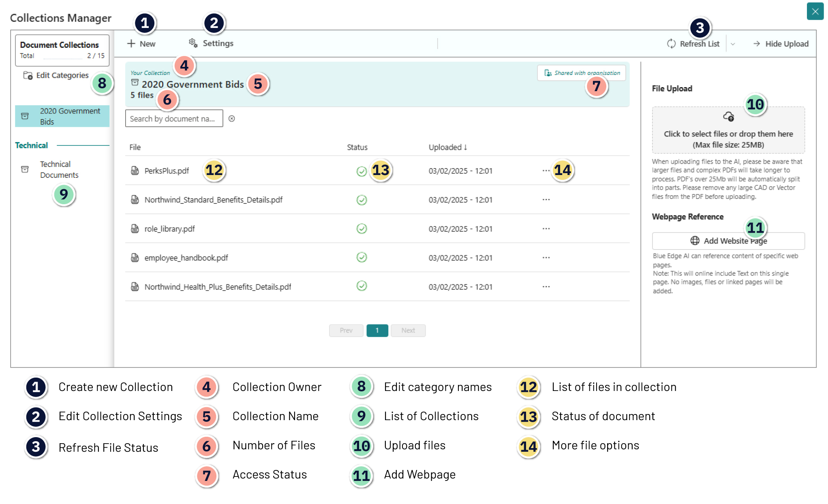Click PDF icon for Northwind_Standard_Benefits_Details.pdf
Viewport: 828px width, 504px height.
point(135,200)
